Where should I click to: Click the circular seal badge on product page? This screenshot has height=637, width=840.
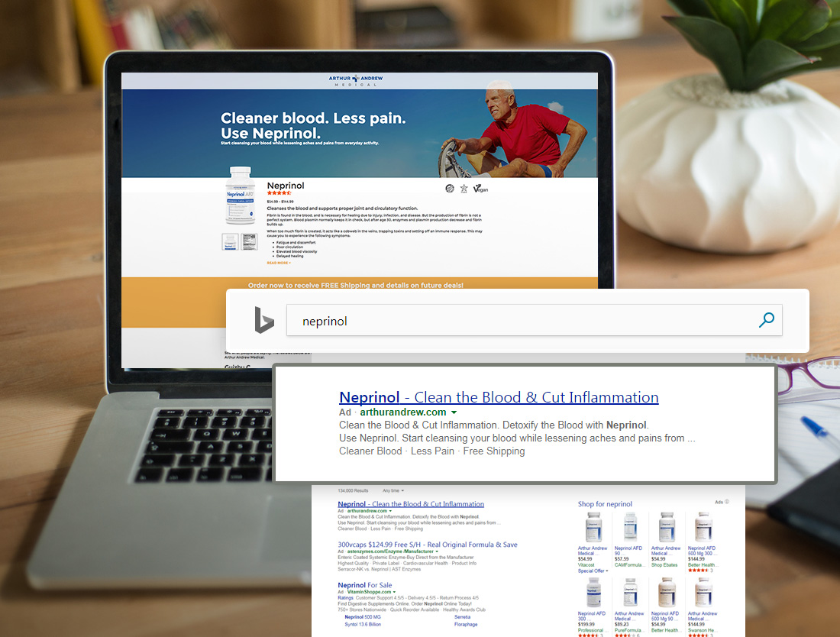(450, 188)
